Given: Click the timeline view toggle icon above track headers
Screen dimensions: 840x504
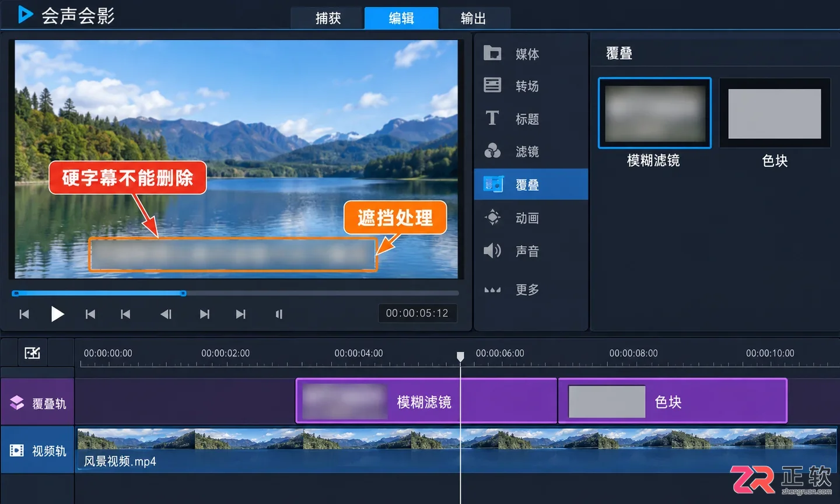Looking at the screenshot, I should [x=32, y=353].
